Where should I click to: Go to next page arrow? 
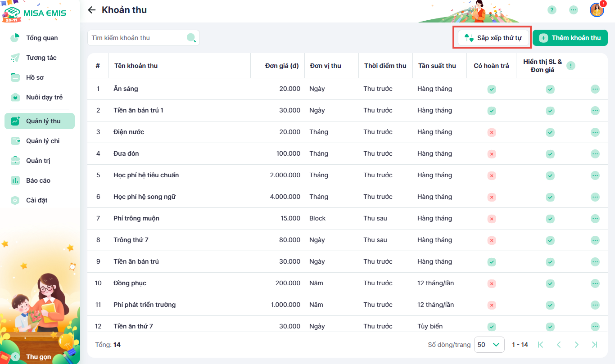(x=576, y=345)
